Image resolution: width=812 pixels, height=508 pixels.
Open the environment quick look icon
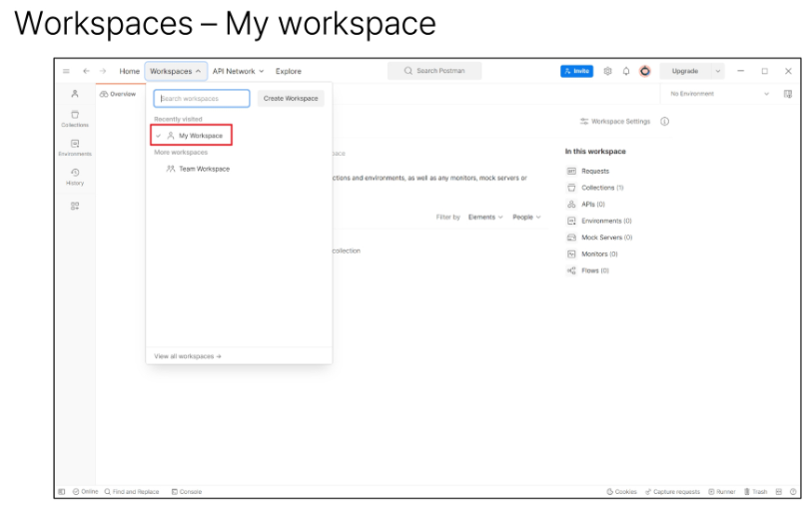click(788, 94)
